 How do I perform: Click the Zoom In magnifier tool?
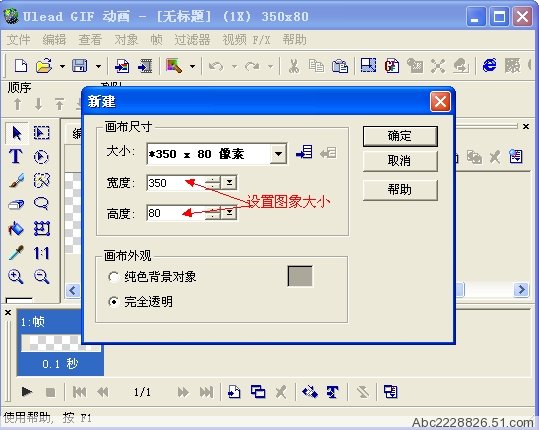pos(16,277)
